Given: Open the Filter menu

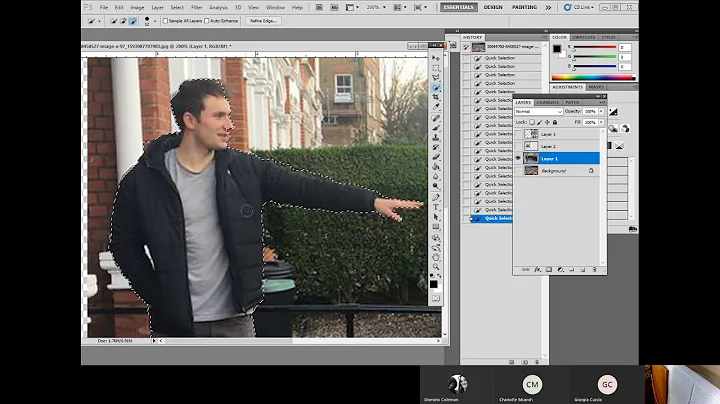Looking at the screenshot, I should coord(197,7).
